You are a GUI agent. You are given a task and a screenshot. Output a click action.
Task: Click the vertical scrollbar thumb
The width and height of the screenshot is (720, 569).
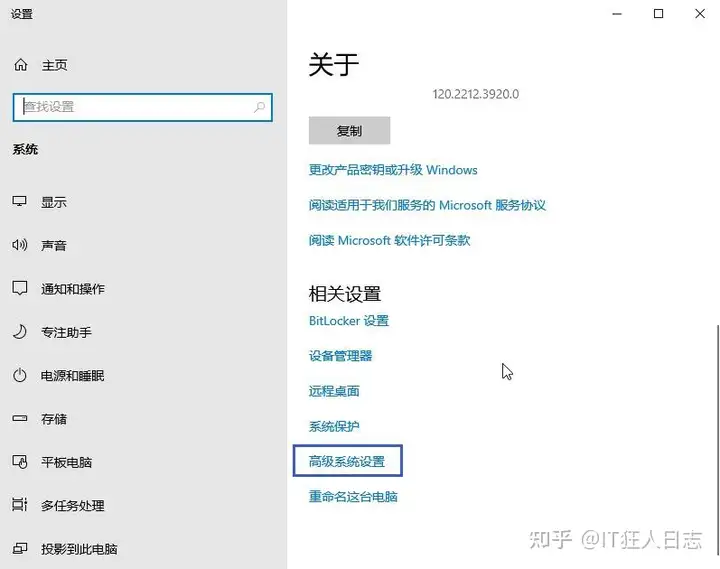(717, 440)
